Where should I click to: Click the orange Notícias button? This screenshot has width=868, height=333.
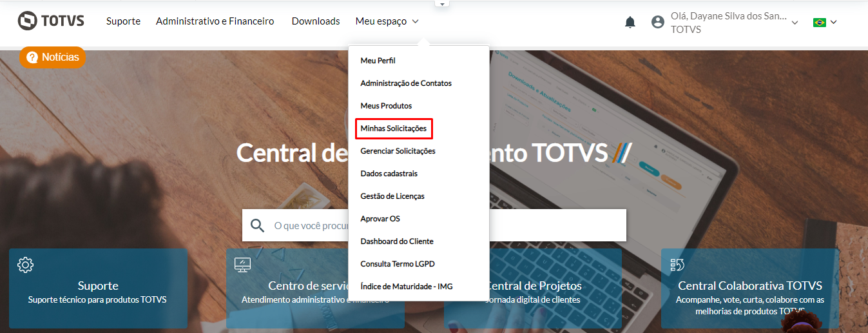click(x=53, y=57)
